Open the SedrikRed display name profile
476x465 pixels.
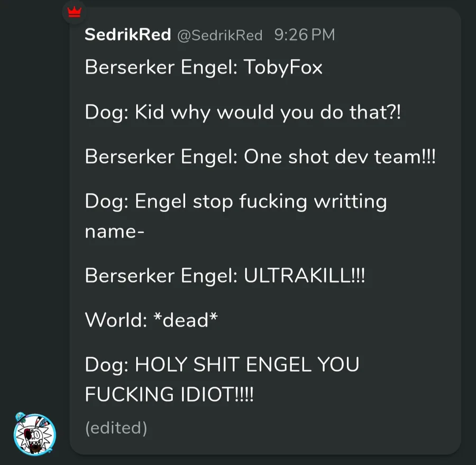click(128, 34)
